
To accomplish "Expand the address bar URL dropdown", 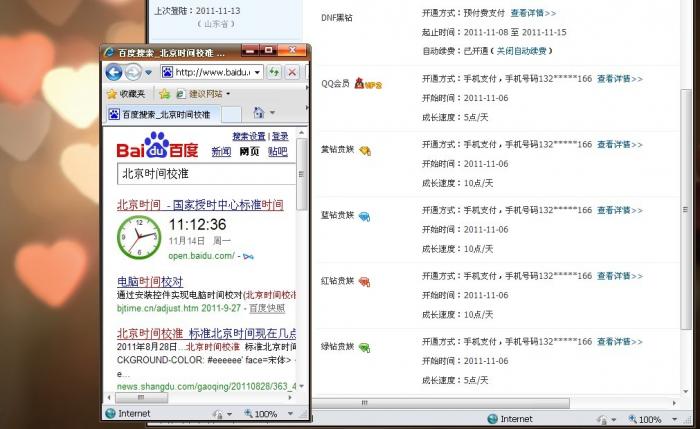I will 258,72.
